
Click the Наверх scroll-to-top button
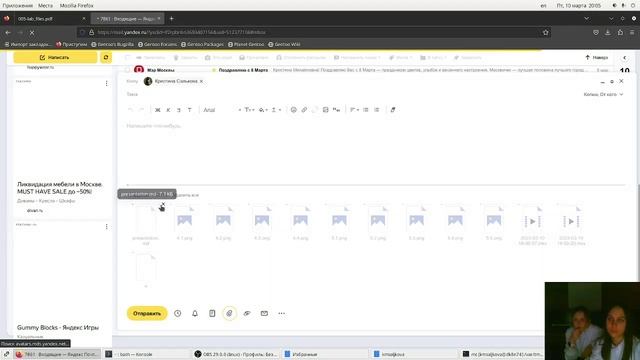(x=597, y=58)
